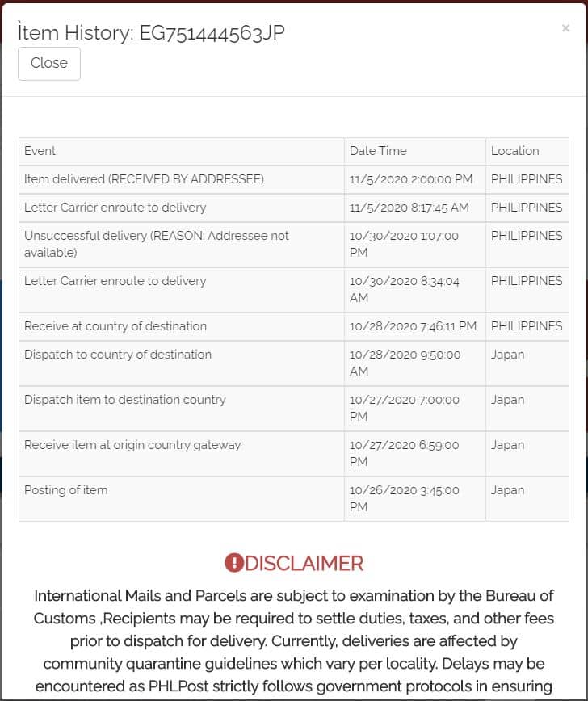Image resolution: width=588 pixels, height=701 pixels.
Task: Click the 11/5/2020 2:00:00 PM date cell
Action: [x=411, y=179]
